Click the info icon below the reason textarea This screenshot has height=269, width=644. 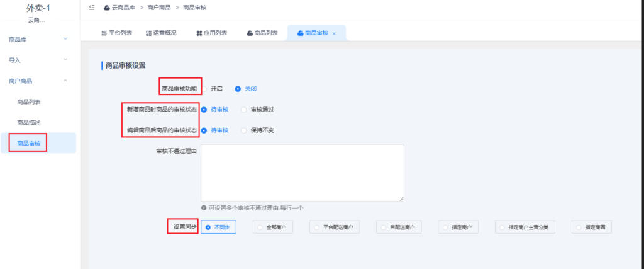tap(204, 207)
